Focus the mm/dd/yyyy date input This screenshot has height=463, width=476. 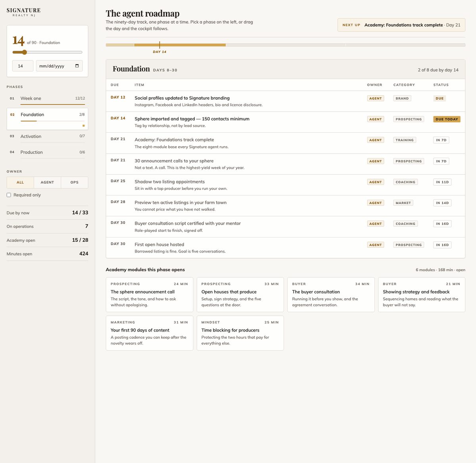(59, 66)
